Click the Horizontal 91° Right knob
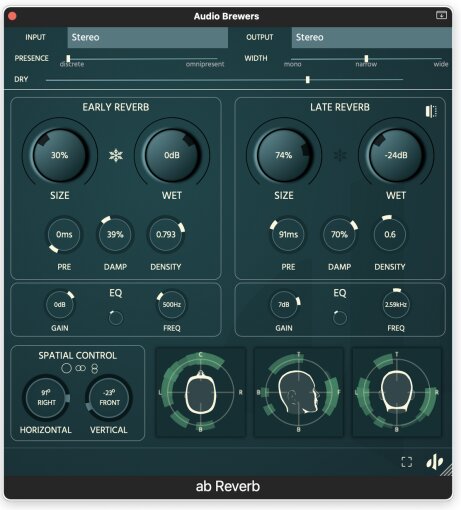The image size is (461, 510). (46, 398)
